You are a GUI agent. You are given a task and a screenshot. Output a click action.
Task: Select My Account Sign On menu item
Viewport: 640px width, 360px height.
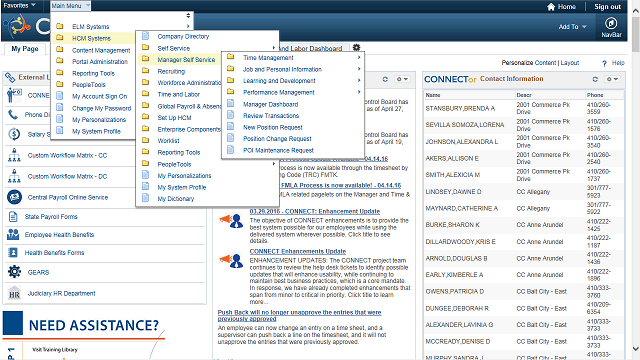point(100,96)
